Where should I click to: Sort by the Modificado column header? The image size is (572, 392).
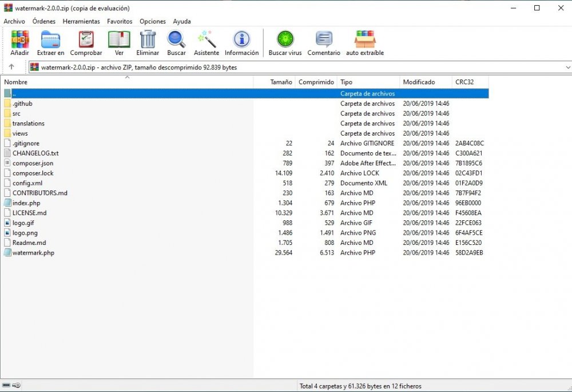419,82
